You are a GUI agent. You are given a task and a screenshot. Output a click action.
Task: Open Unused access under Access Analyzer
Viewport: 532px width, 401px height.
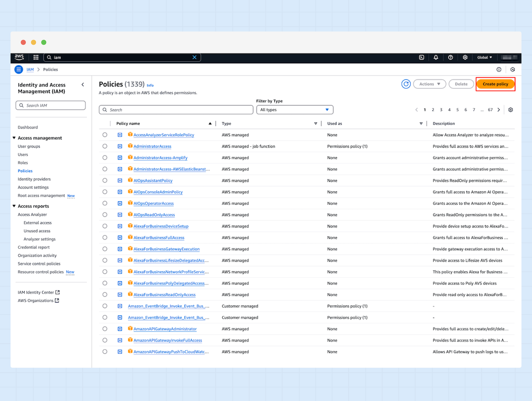pyautogui.click(x=37, y=231)
